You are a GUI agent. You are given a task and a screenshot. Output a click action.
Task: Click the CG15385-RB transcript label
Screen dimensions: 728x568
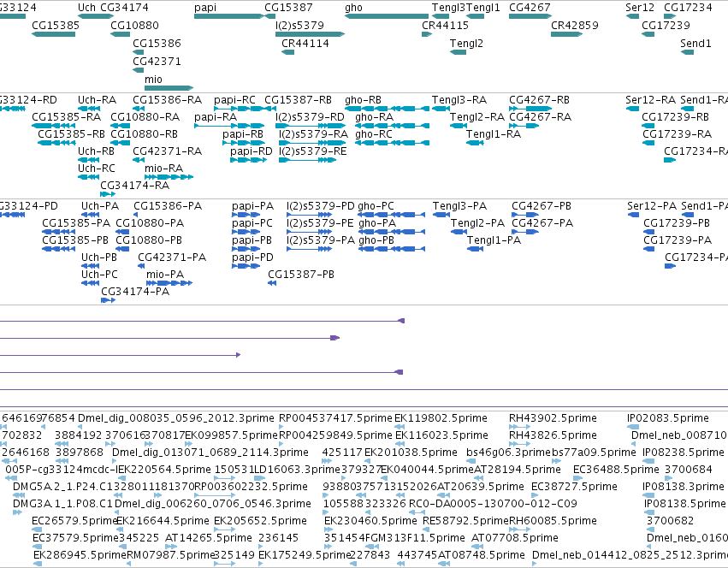coord(71,134)
